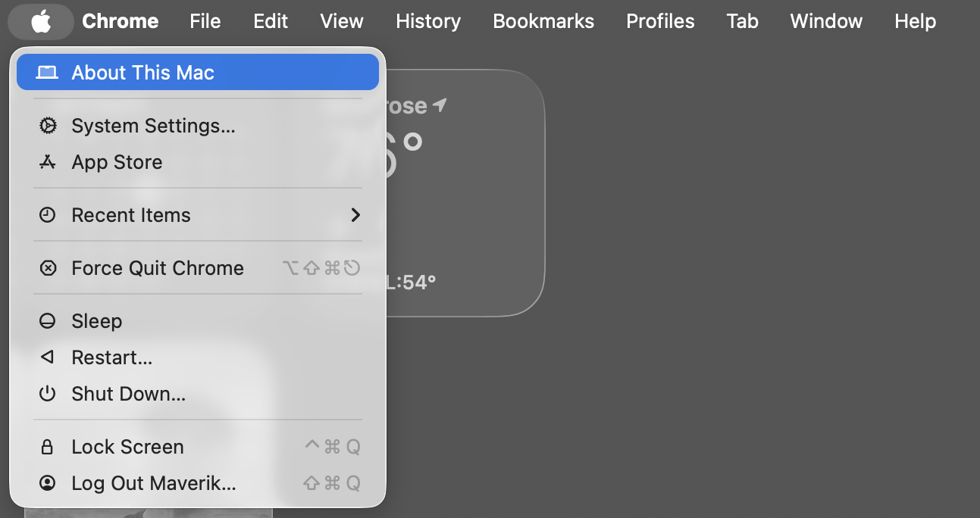Open the Bookmarks menu
This screenshot has height=518, width=980.
click(543, 21)
